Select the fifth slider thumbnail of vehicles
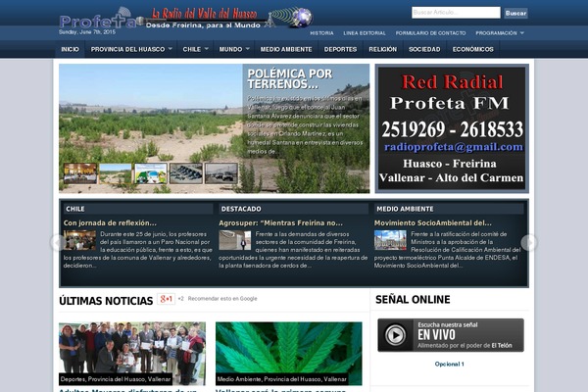Image resolution: width=588 pixels, height=392 pixels. click(221, 173)
